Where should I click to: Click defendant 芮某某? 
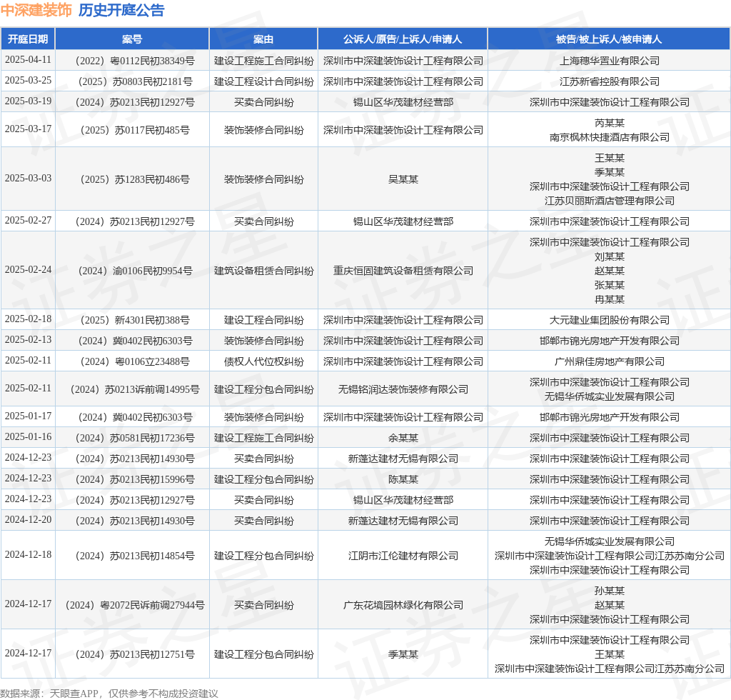[610, 123]
